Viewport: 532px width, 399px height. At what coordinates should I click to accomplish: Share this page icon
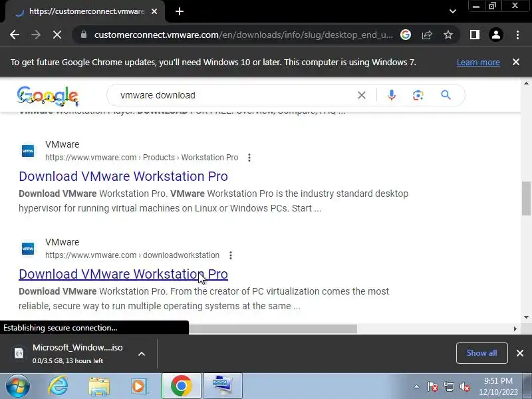tap(427, 35)
